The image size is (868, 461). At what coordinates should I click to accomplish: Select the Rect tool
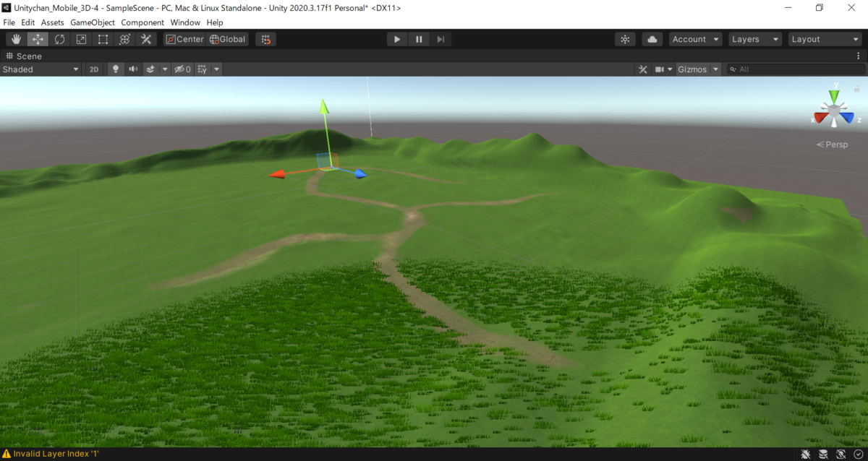pyautogui.click(x=103, y=39)
